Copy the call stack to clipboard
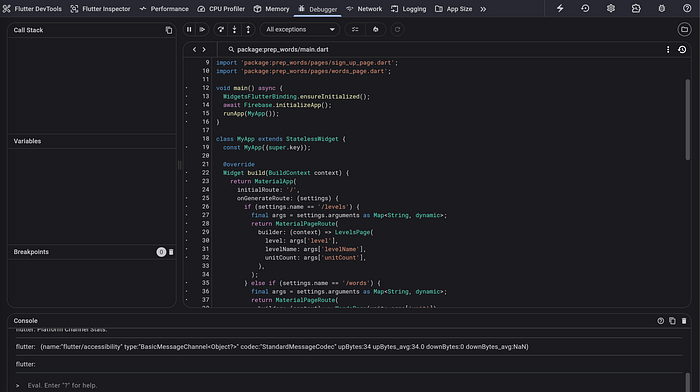The image size is (700, 392). coord(169,30)
